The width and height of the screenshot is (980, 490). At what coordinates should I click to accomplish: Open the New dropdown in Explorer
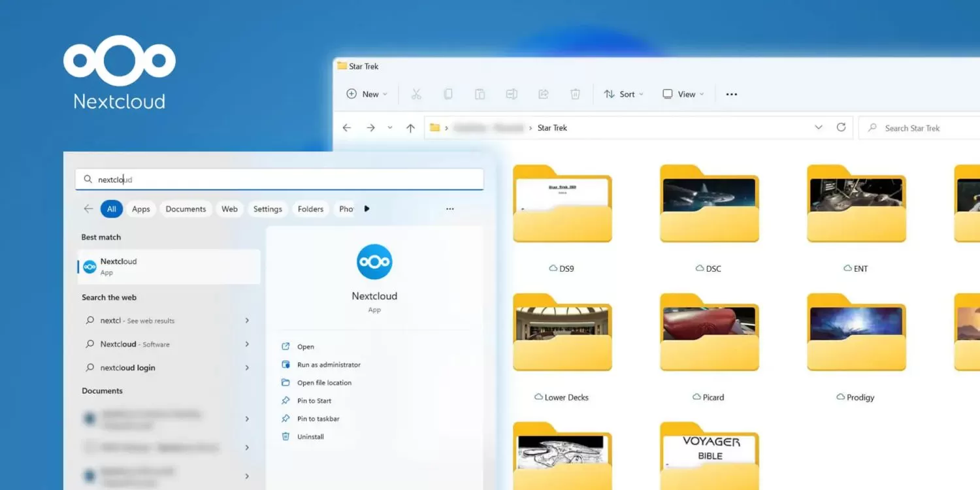tap(367, 94)
